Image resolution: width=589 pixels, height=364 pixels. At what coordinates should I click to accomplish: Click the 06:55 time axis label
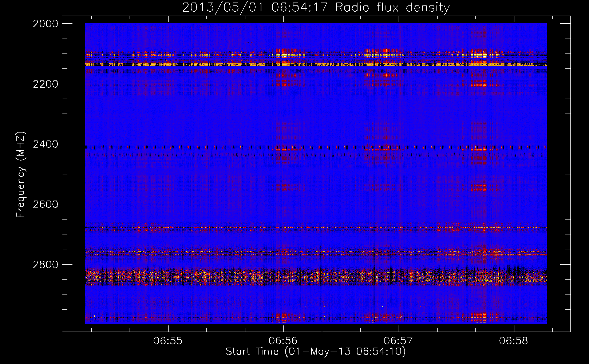point(168,341)
